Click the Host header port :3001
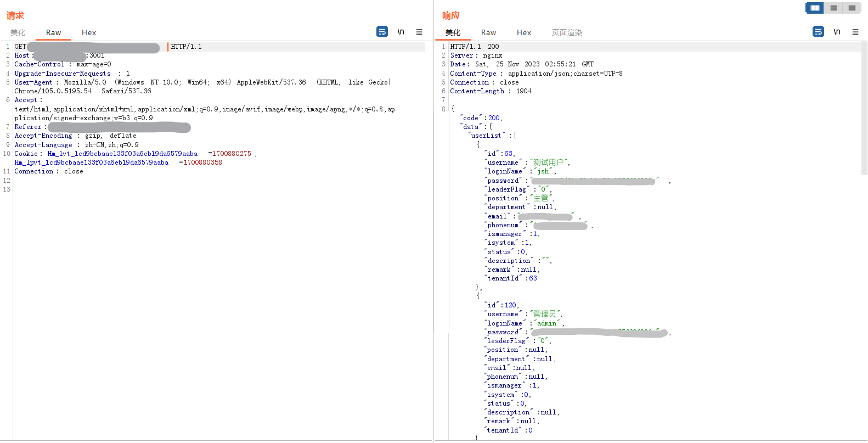This screenshot has width=868, height=443. 95,55
